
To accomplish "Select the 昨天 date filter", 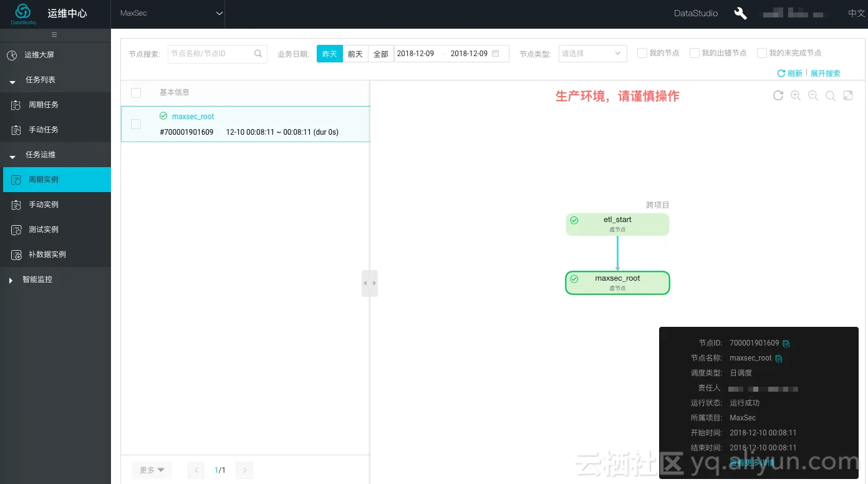I will (x=330, y=54).
